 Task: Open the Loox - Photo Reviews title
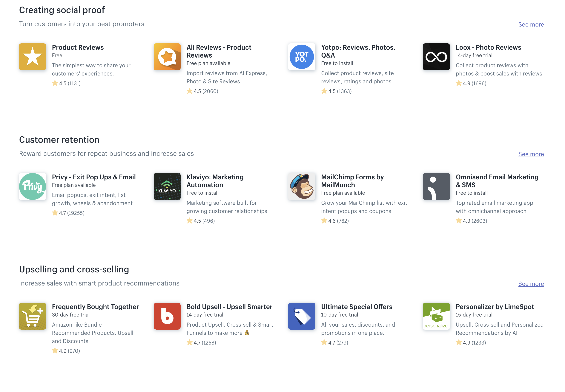click(488, 47)
